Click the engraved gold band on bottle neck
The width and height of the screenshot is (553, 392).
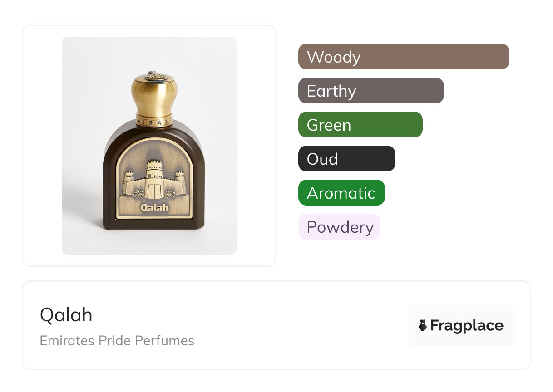click(x=154, y=122)
